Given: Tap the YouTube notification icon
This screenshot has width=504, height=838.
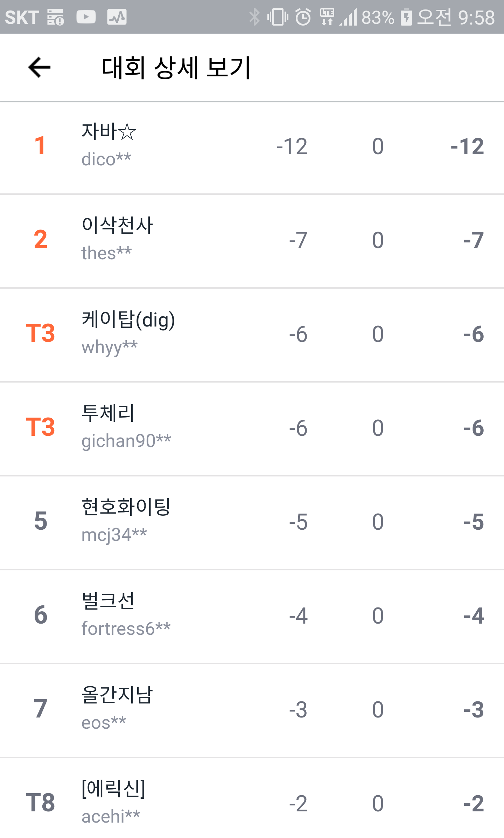Looking at the screenshot, I should [x=86, y=17].
